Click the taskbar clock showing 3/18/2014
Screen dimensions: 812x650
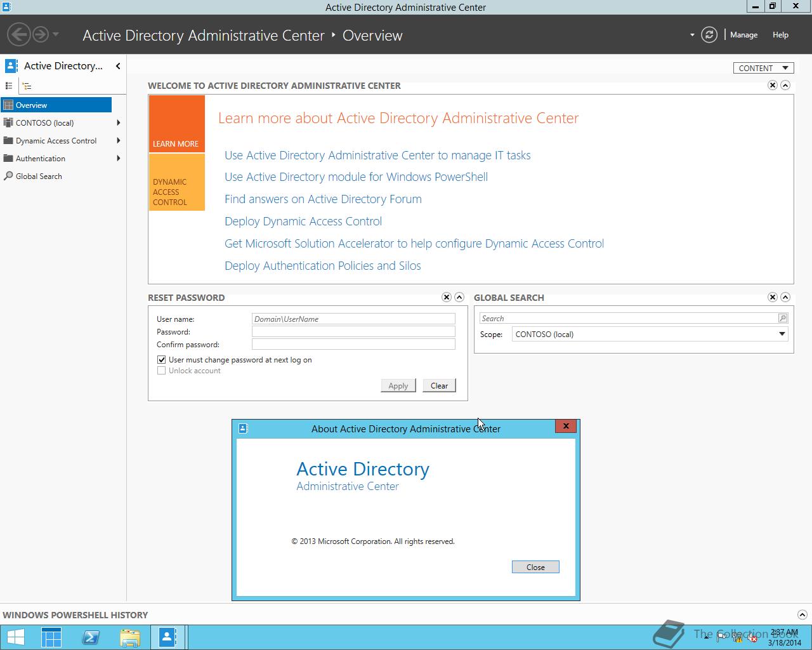point(784,637)
